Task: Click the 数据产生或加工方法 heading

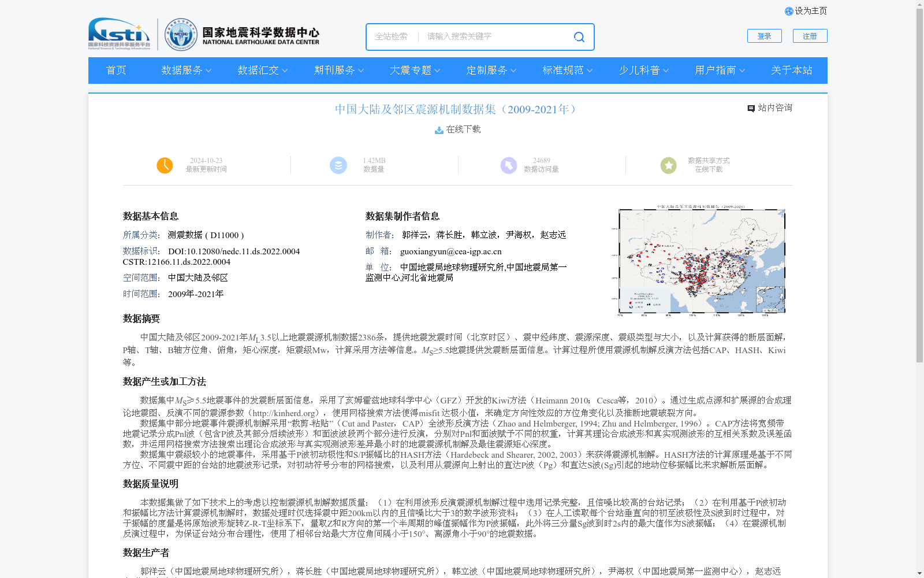Action: tap(165, 382)
